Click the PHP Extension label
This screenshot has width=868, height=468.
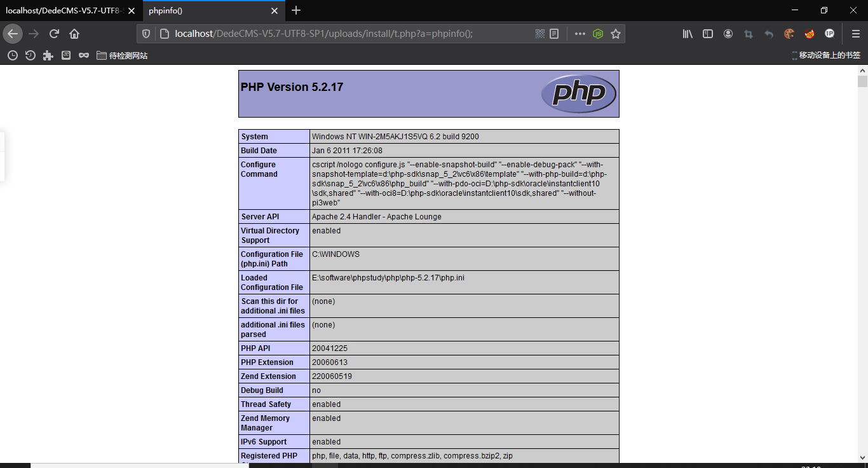point(267,362)
